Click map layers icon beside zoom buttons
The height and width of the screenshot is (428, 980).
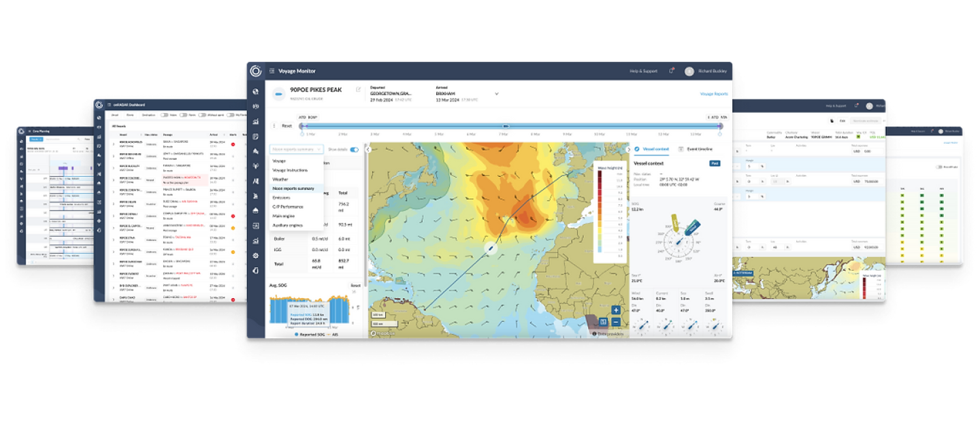603,322
